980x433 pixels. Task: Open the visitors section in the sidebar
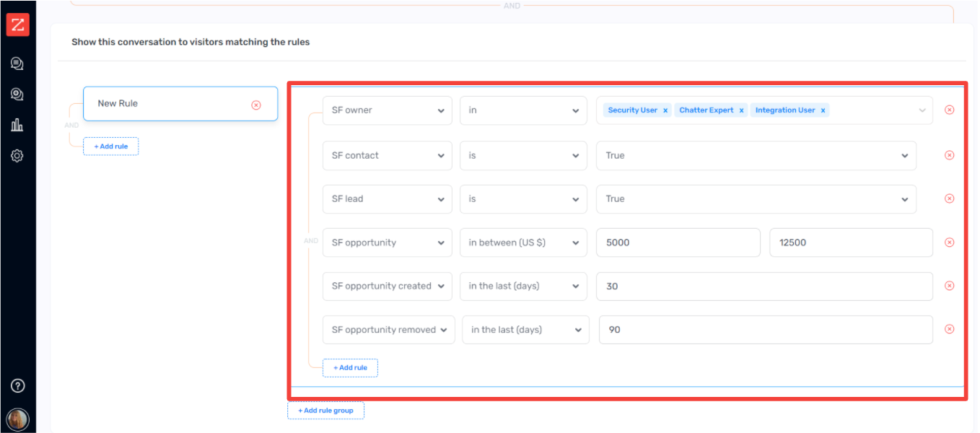point(18,94)
